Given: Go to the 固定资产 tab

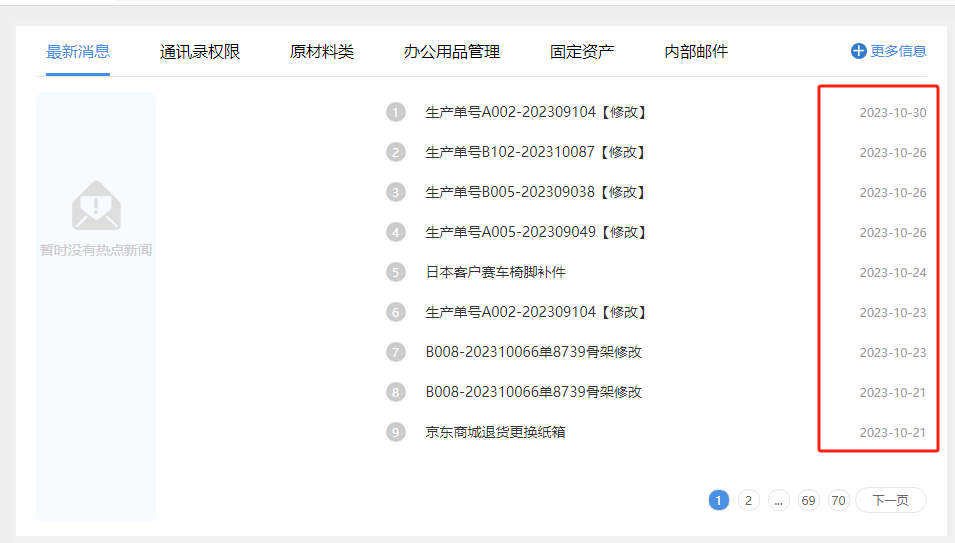Looking at the screenshot, I should pos(582,52).
